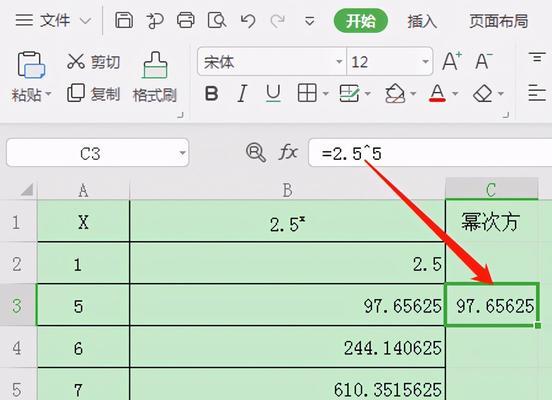Undo the last action
This screenshot has height=400, width=552.
click(x=248, y=21)
